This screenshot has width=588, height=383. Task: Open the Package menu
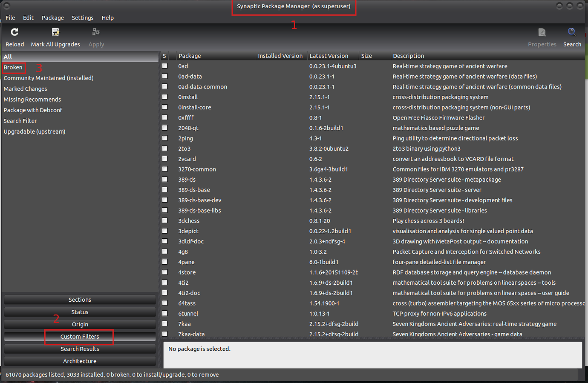click(53, 18)
